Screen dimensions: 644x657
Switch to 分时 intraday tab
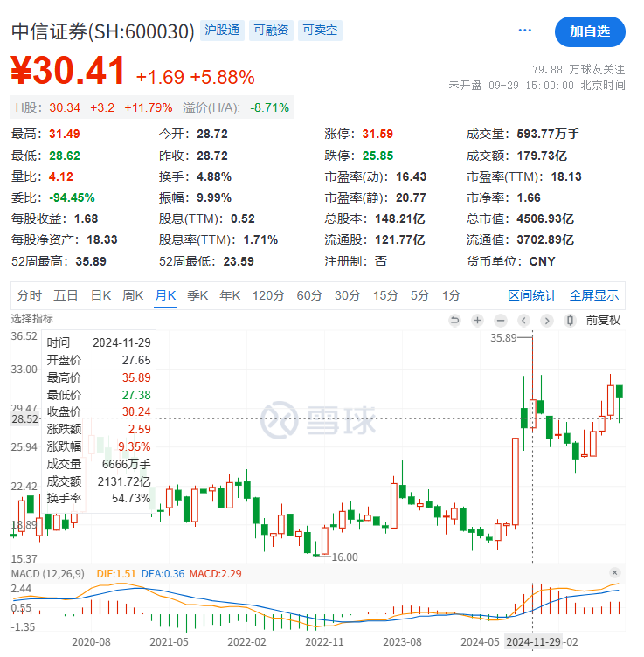30,295
